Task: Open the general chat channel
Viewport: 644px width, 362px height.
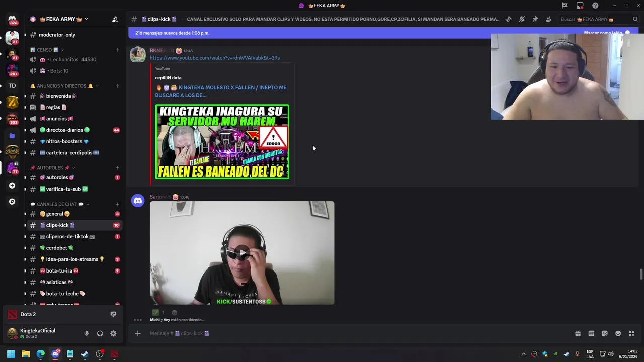Action: pos(74,214)
